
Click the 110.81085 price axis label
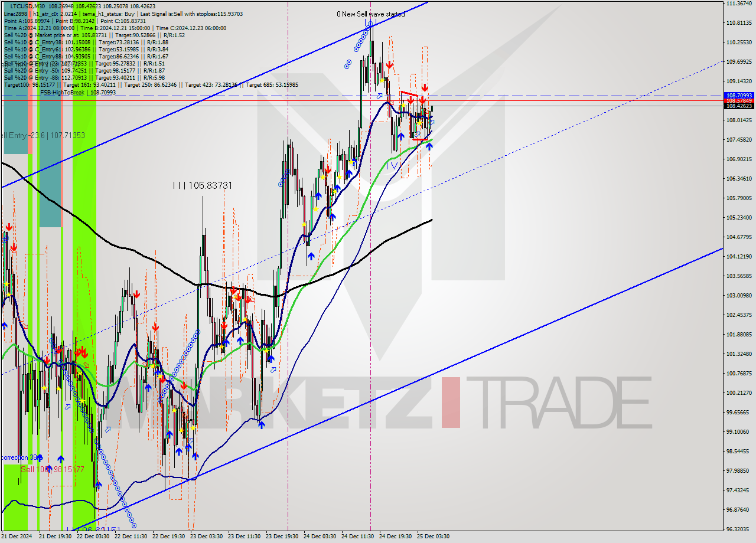tap(739, 23)
